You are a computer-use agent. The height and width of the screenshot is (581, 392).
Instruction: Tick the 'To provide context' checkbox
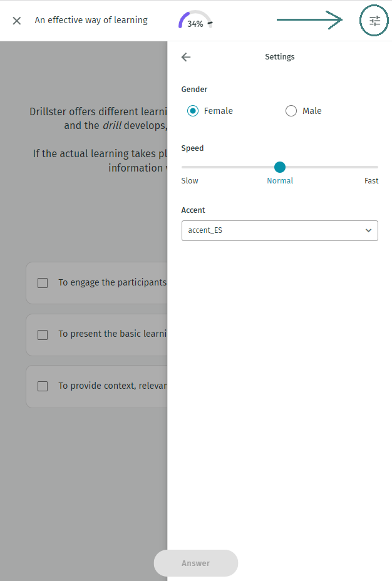(x=43, y=386)
